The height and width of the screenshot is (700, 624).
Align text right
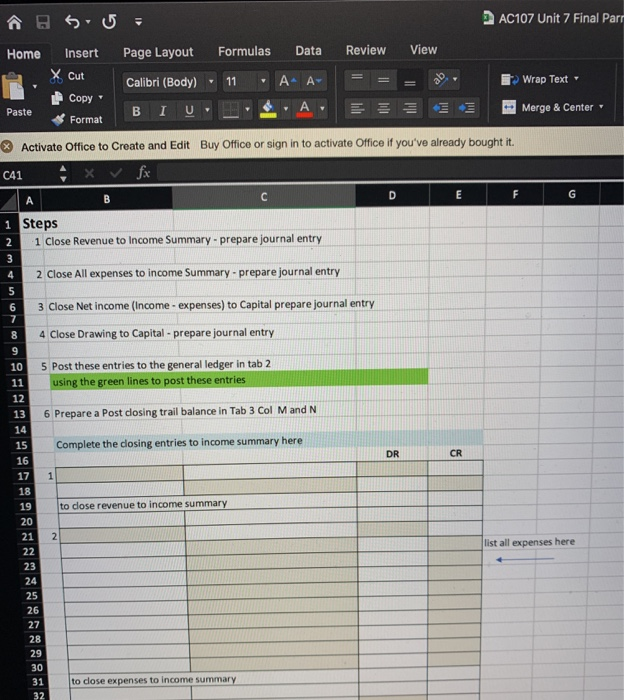point(410,108)
